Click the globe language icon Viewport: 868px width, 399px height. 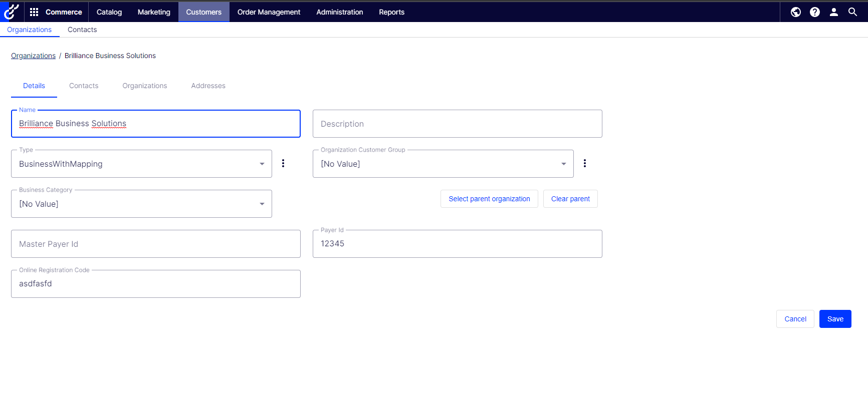[796, 12]
